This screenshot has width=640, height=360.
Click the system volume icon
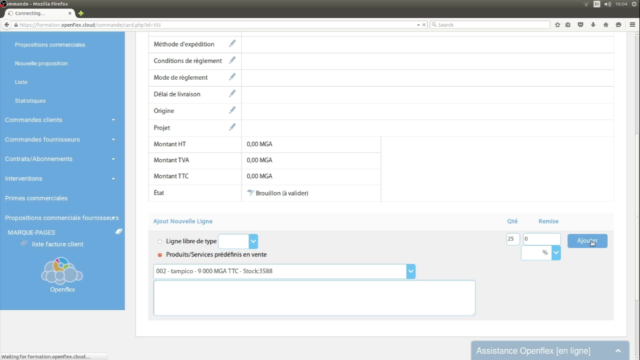pos(607,4)
